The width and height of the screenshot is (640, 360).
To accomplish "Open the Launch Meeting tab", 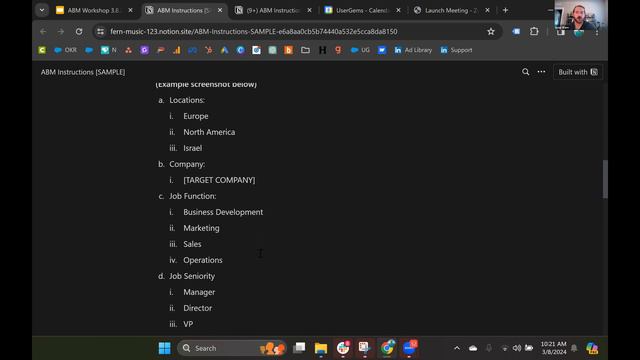I will coord(451,10).
